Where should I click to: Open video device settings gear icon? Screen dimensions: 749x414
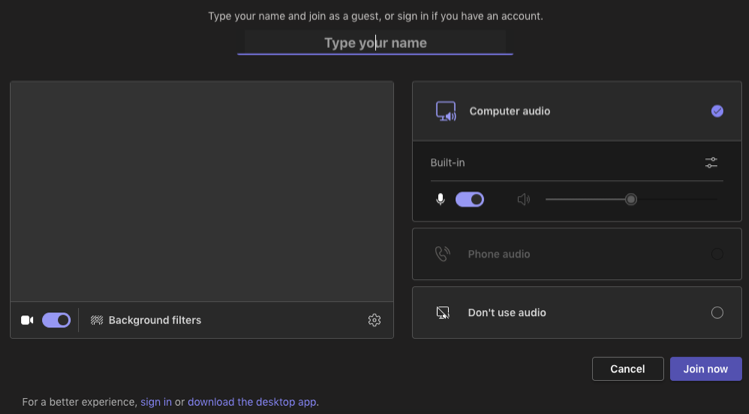pyautogui.click(x=374, y=320)
